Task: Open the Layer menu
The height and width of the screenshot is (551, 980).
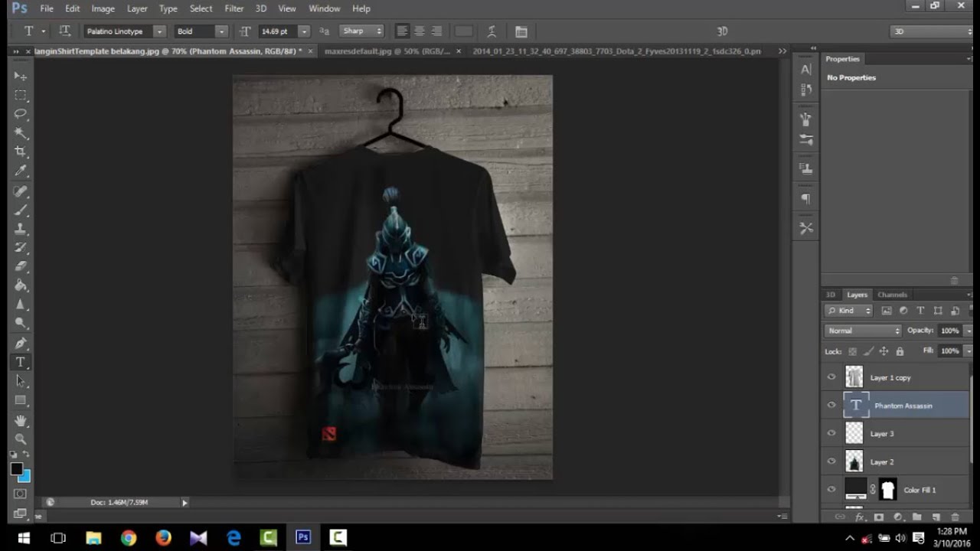Action: click(x=137, y=8)
